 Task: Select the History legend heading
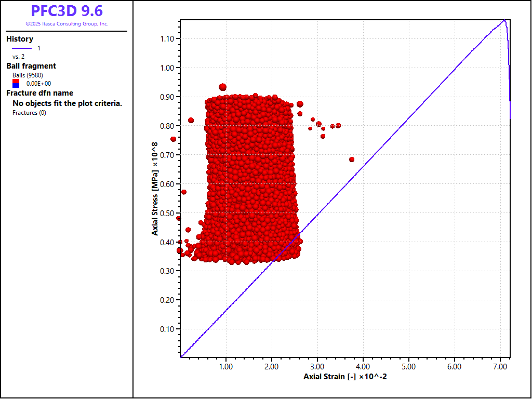tap(20, 39)
